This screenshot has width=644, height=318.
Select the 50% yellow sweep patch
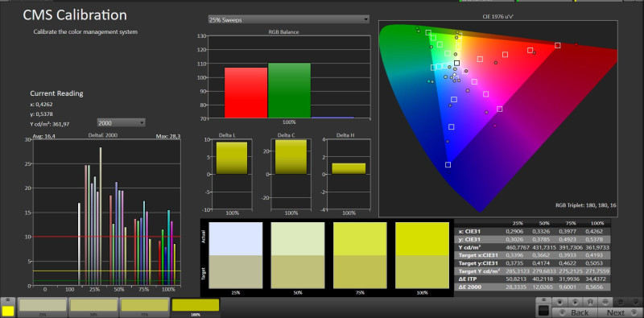point(93,307)
